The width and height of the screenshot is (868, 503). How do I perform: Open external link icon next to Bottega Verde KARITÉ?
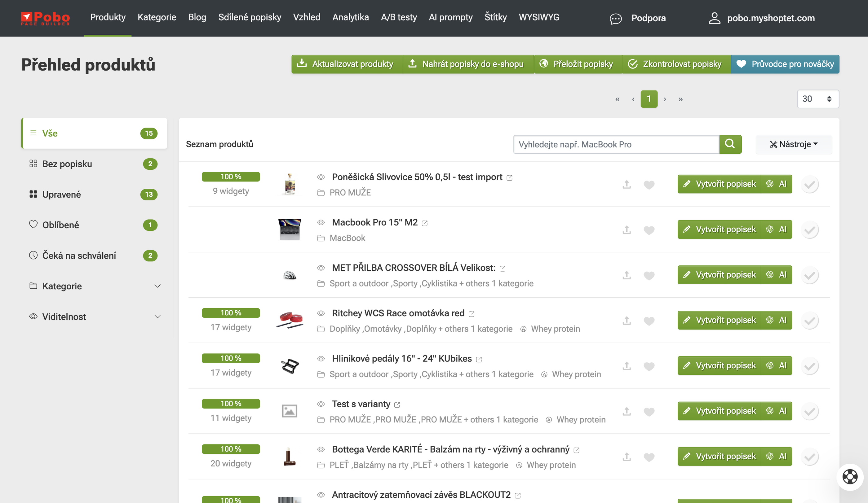click(x=577, y=450)
